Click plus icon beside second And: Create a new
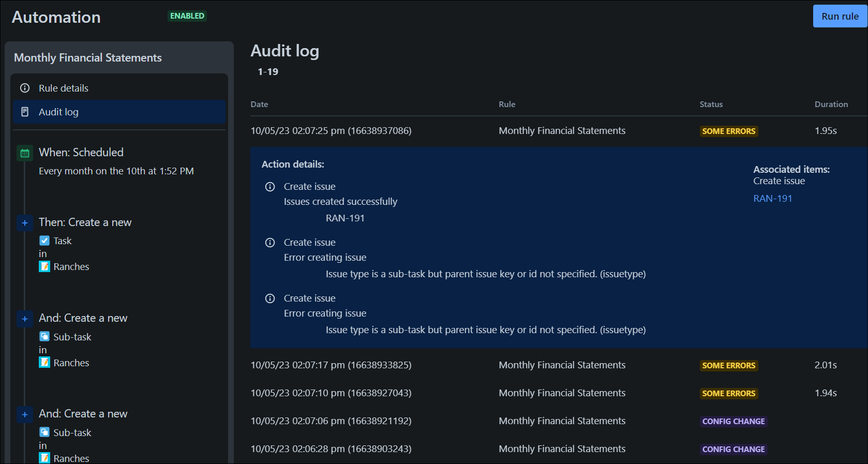Viewport: 868px width, 464px height. [x=25, y=414]
